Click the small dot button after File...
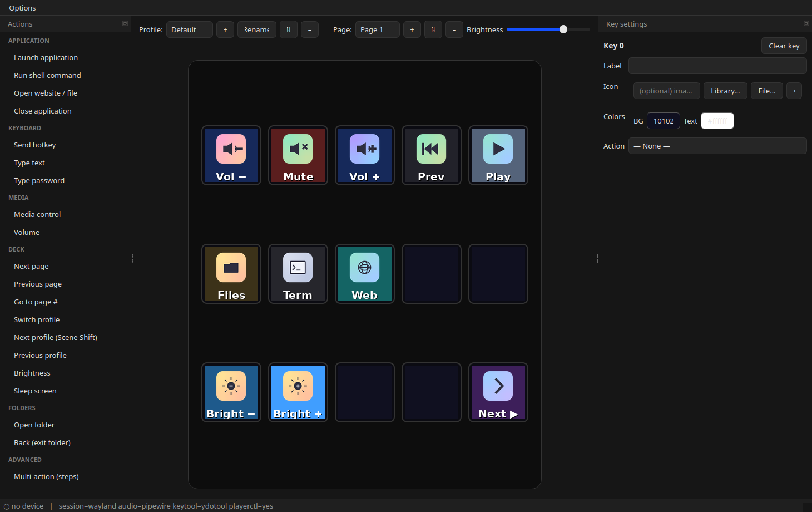Viewport: 812px width, 512px height. (794, 91)
